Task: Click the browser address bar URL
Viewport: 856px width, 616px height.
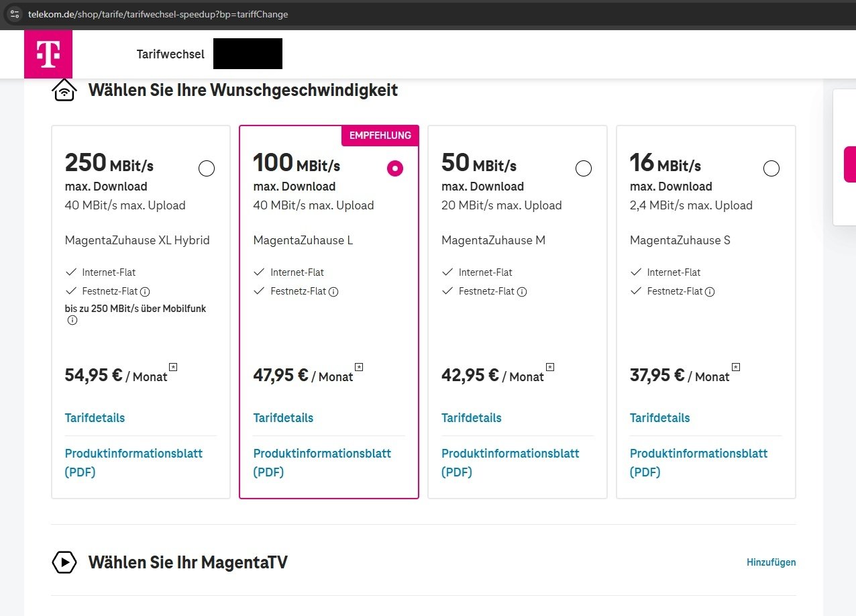Action: point(158,14)
